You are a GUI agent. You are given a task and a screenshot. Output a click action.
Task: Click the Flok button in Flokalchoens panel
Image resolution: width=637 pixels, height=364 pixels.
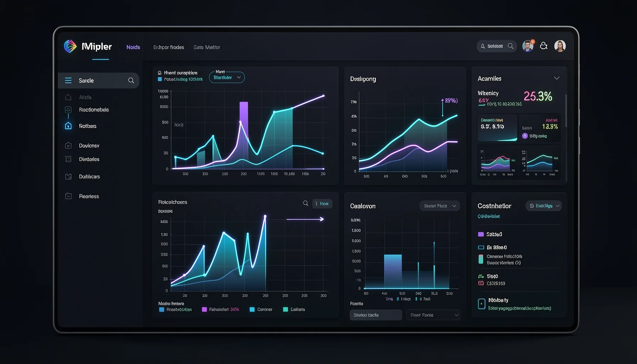pyautogui.click(x=322, y=204)
